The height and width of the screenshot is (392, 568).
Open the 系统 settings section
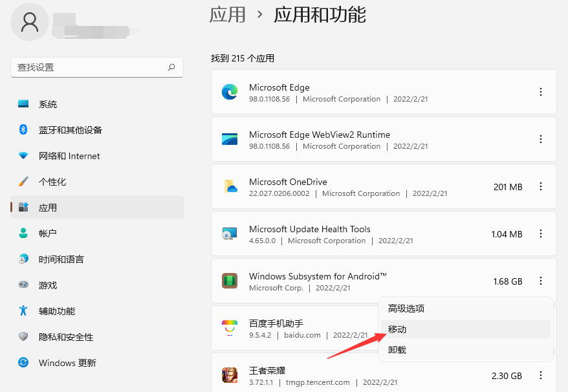pos(97,104)
